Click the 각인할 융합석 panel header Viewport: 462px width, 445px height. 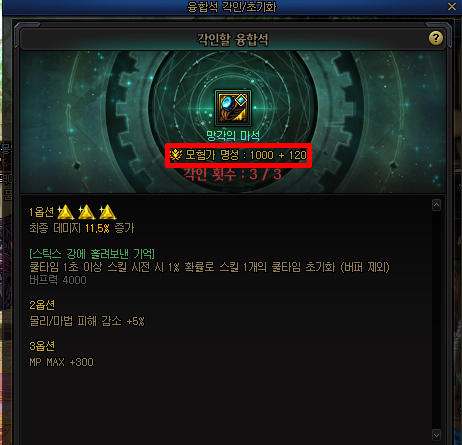[233, 39]
